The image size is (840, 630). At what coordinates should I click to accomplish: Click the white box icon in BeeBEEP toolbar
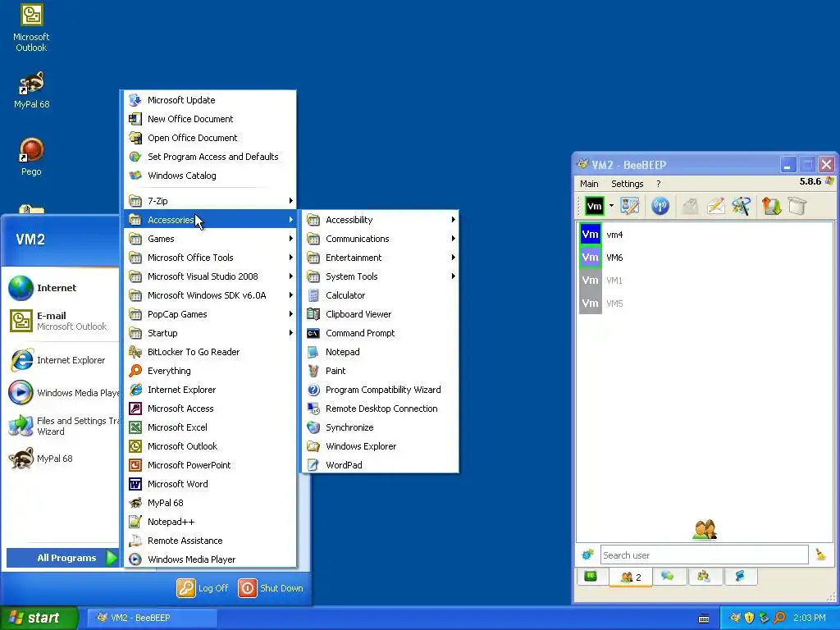(797, 206)
